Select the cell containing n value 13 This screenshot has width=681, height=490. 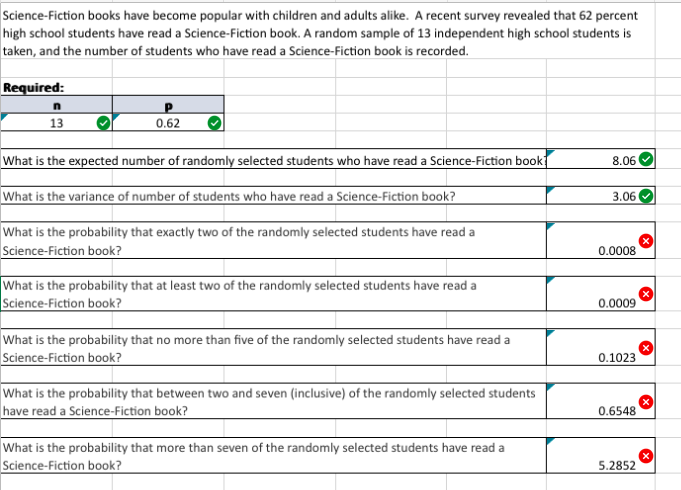pyautogui.click(x=56, y=122)
